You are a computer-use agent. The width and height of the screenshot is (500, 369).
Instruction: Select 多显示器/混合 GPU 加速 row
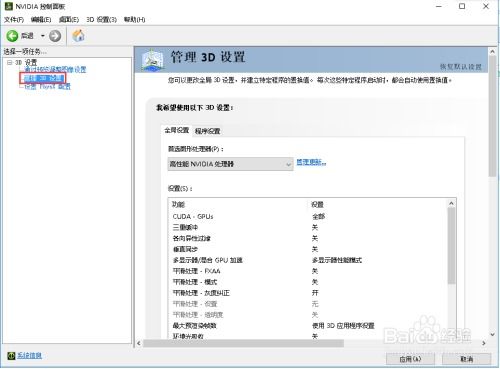(x=309, y=260)
